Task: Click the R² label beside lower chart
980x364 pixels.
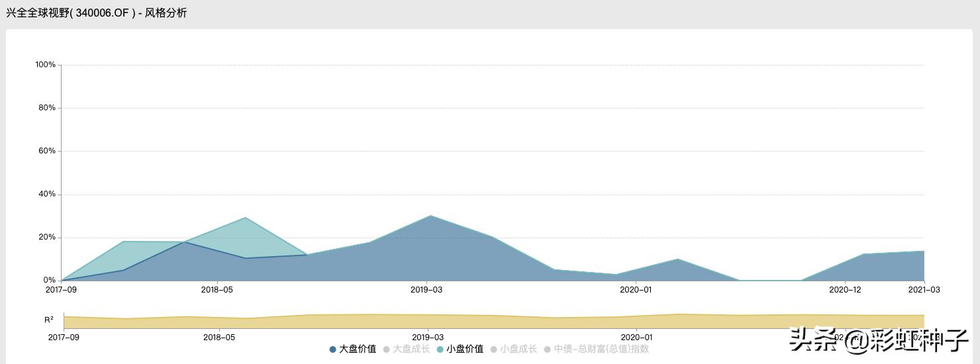Action: click(x=49, y=320)
